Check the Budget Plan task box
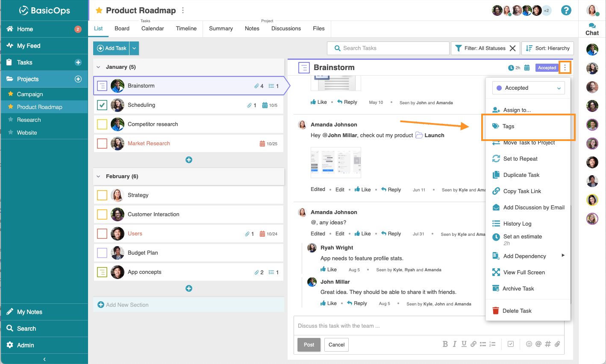606x364 pixels. point(102,253)
